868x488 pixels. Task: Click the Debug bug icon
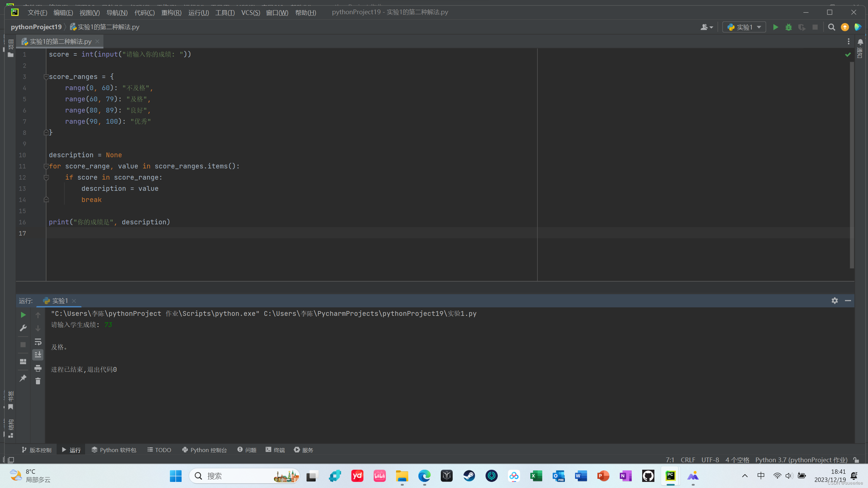click(788, 27)
